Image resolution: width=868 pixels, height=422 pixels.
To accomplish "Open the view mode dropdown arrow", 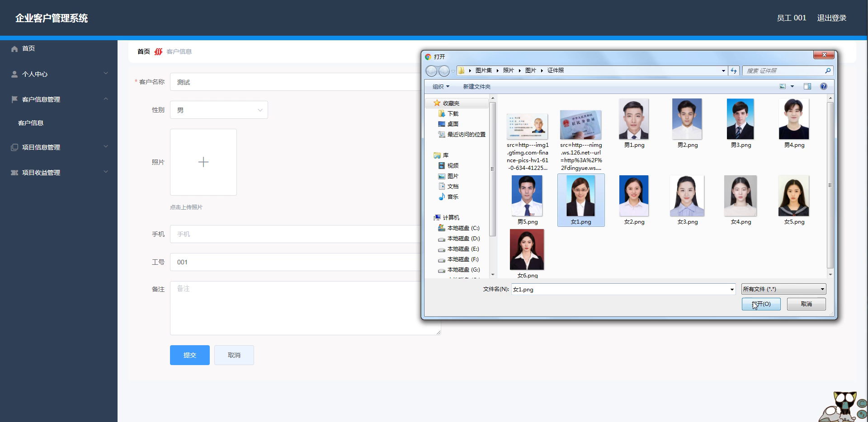I will coord(792,86).
